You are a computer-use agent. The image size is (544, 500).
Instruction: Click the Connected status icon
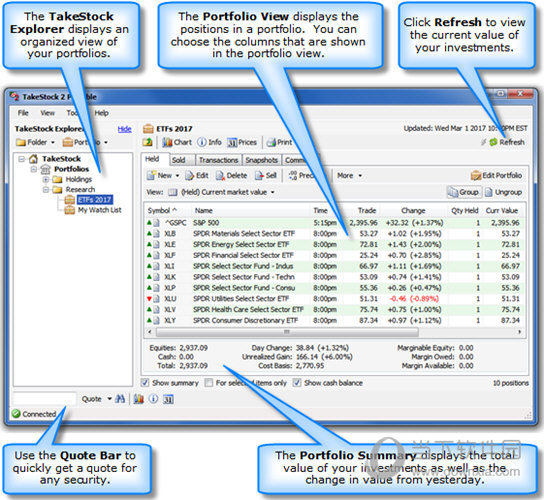[x=16, y=414]
